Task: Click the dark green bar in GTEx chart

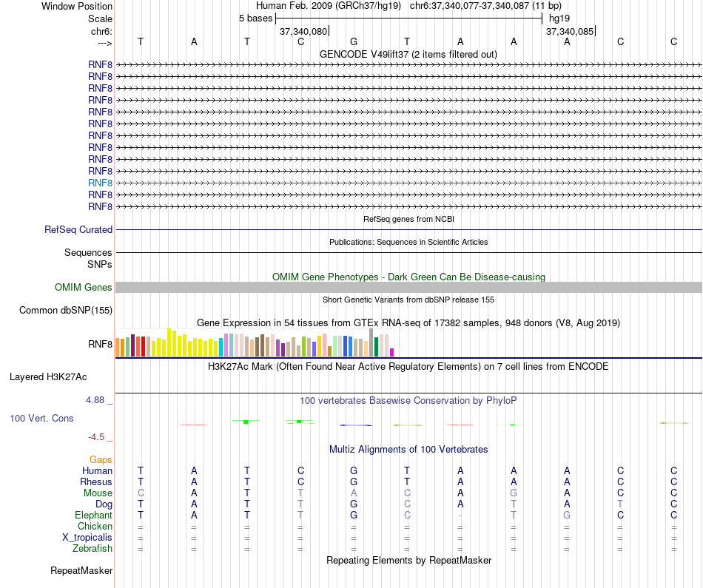Action: click(x=376, y=347)
